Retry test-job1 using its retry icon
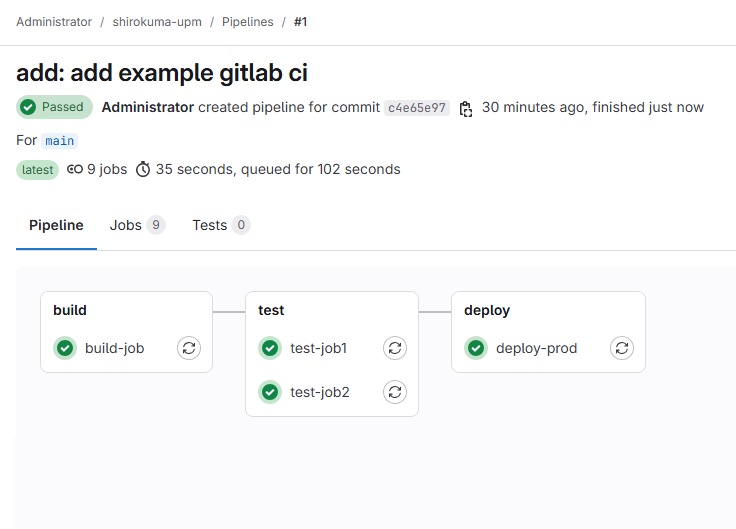 point(395,348)
